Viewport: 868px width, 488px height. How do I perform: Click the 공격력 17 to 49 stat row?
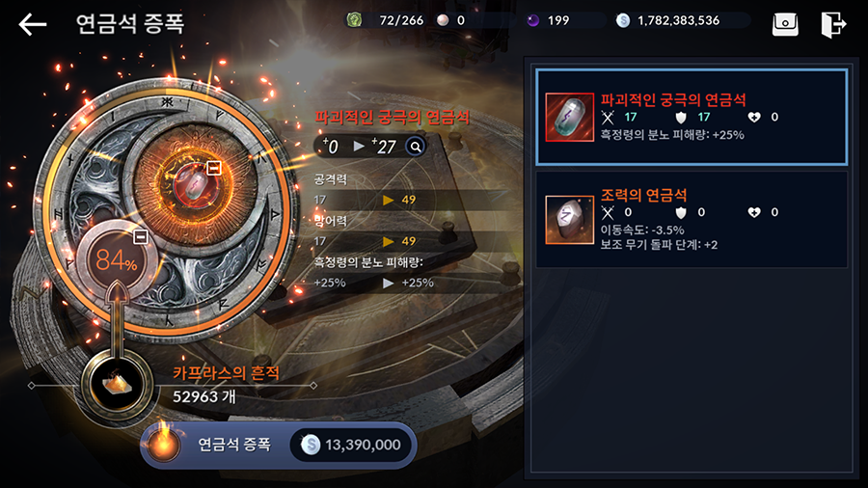point(410,200)
